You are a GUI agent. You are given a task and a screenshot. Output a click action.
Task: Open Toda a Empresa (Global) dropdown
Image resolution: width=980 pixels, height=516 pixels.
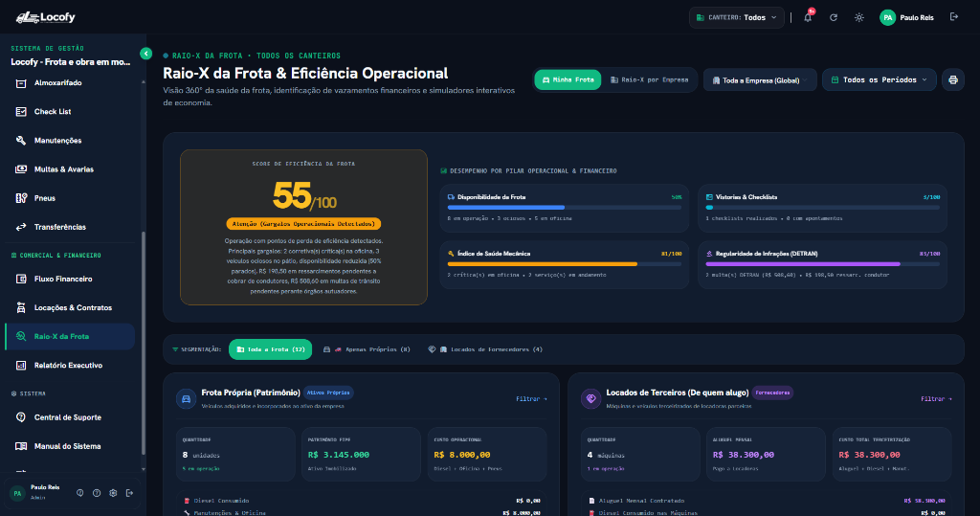(x=760, y=80)
